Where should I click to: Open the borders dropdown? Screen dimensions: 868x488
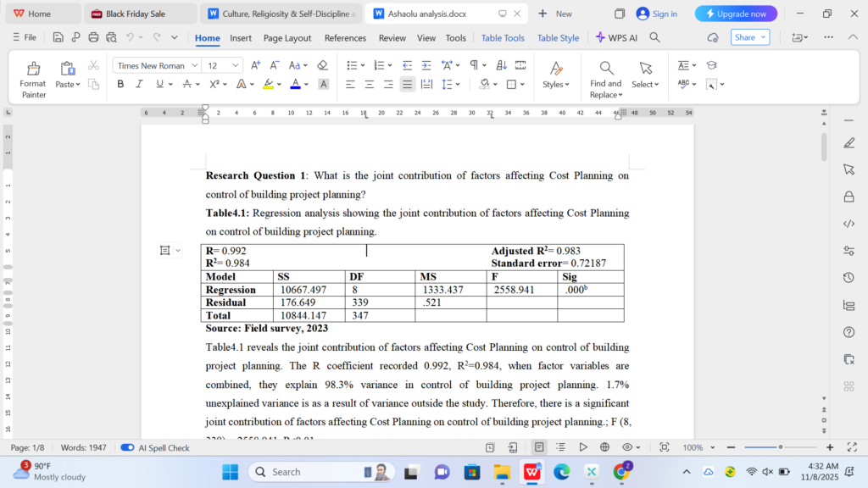pos(522,85)
